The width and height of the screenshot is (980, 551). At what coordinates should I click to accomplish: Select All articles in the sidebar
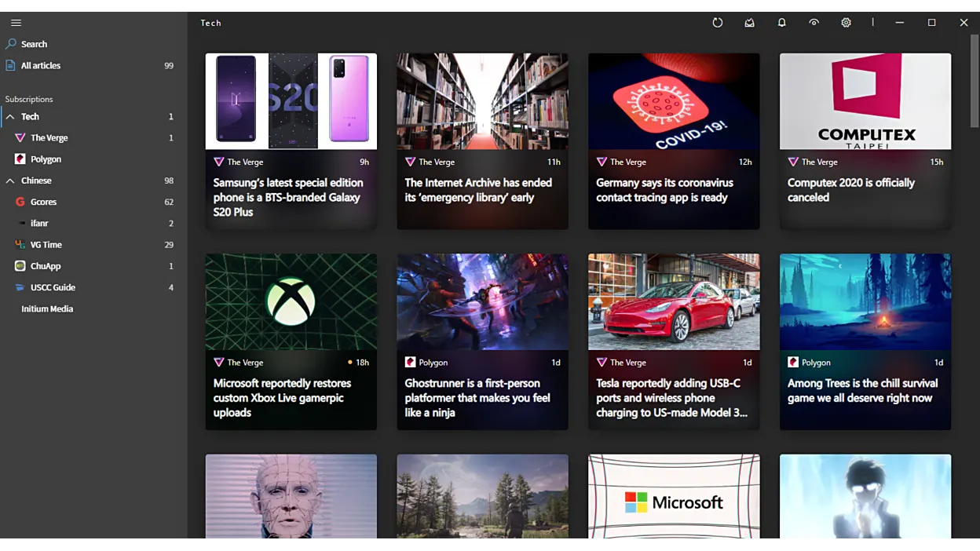pos(41,66)
